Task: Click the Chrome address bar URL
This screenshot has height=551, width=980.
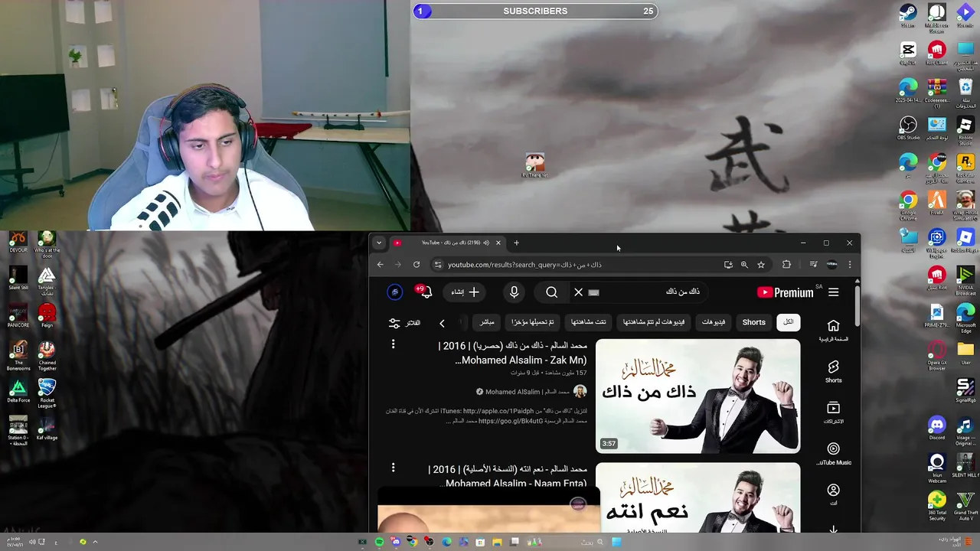Action: 524,265
